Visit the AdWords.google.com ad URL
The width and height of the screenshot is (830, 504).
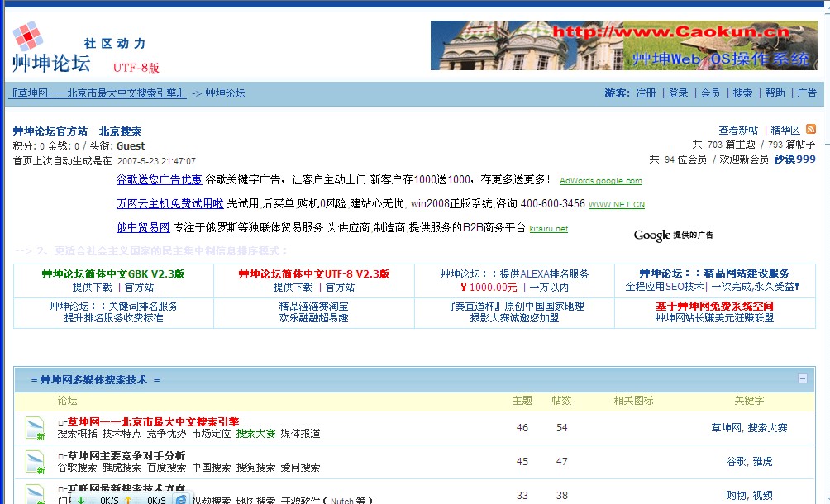601,181
